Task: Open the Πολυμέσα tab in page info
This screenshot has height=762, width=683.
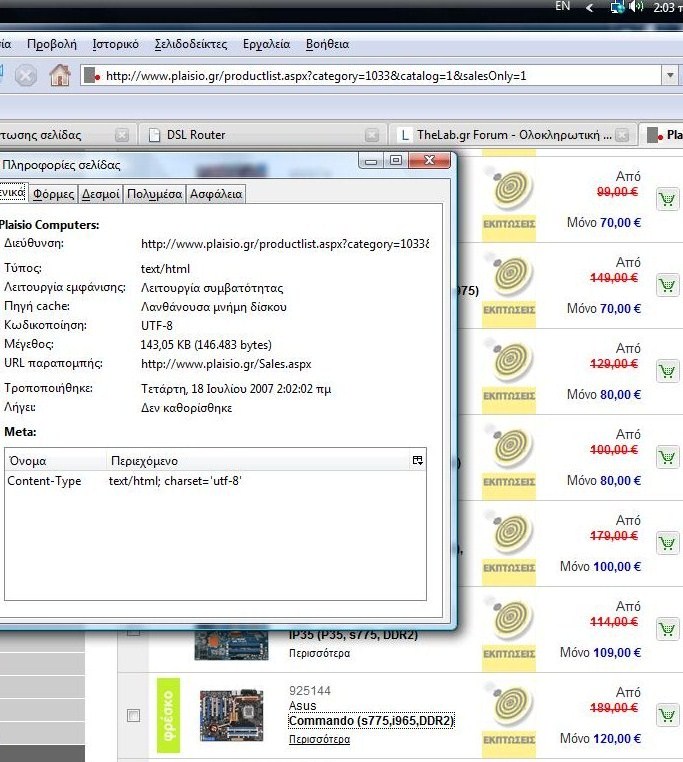Action: (155, 194)
